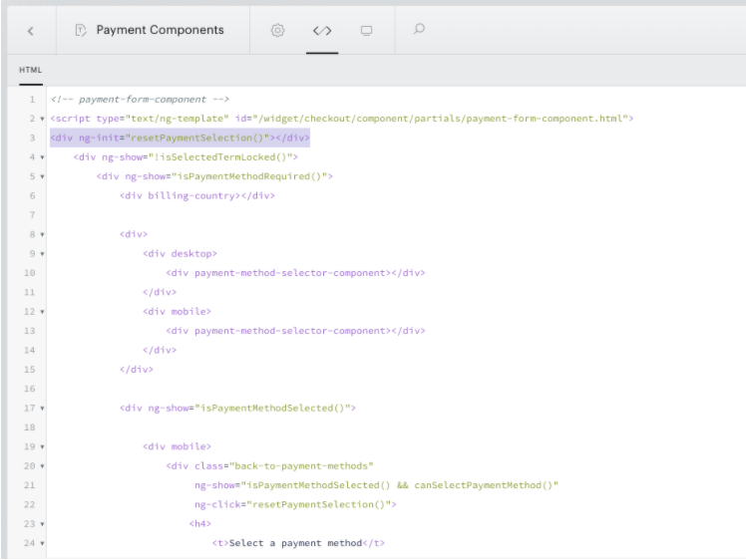746x560 pixels.
Task: Collapse the script tag at line 2
Action: [42, 119]
